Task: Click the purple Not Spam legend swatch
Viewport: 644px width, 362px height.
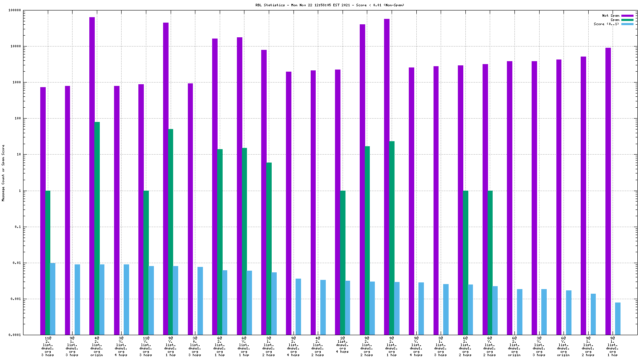Action: pos(627,16)
